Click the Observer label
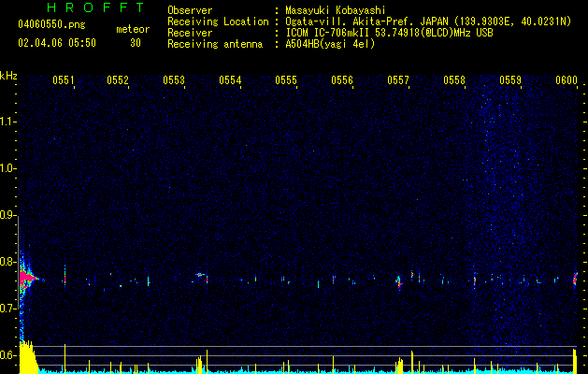 [190, 10]
